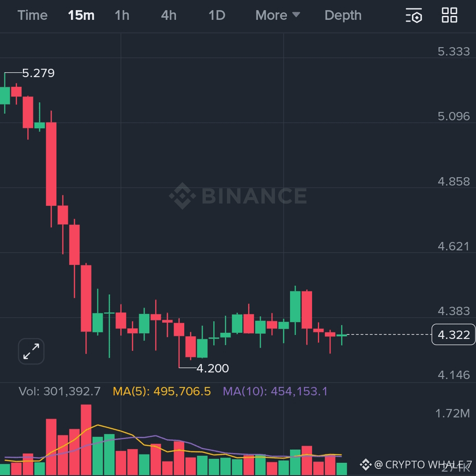Open the Depth chart view
Image resolution: width=476 pixels, height=476 pixels.
[343, 15]
